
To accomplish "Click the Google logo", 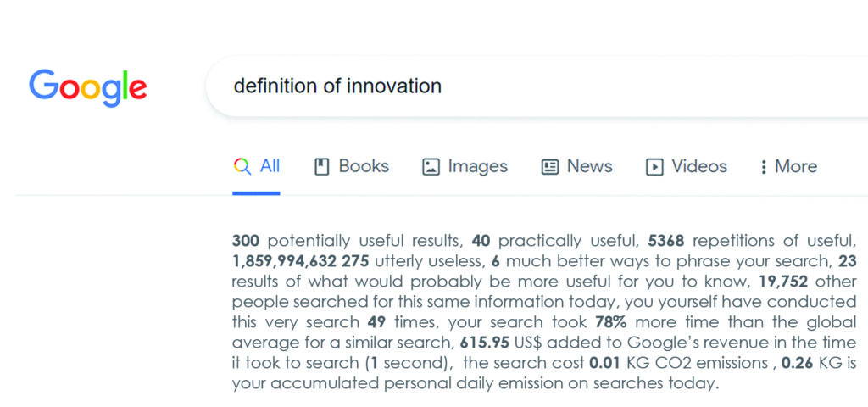I will click(88, 88).
